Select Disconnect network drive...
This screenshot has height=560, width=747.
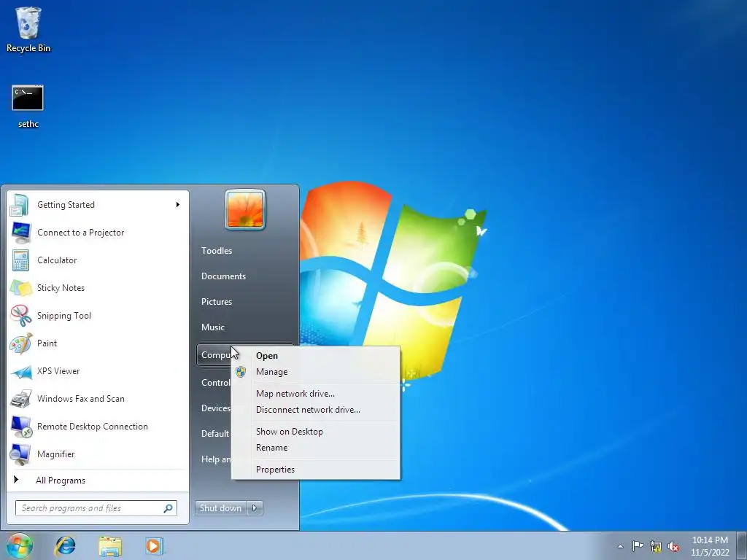tap(316, 410)
